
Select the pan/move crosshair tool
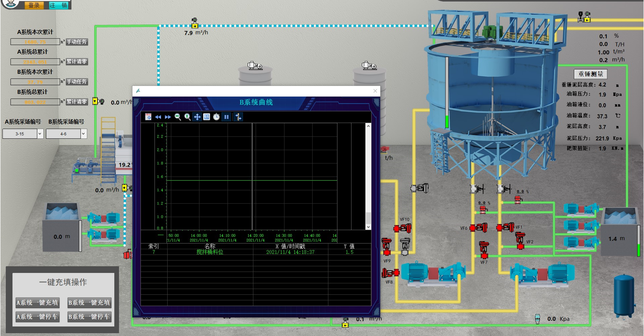click(197, 117)
